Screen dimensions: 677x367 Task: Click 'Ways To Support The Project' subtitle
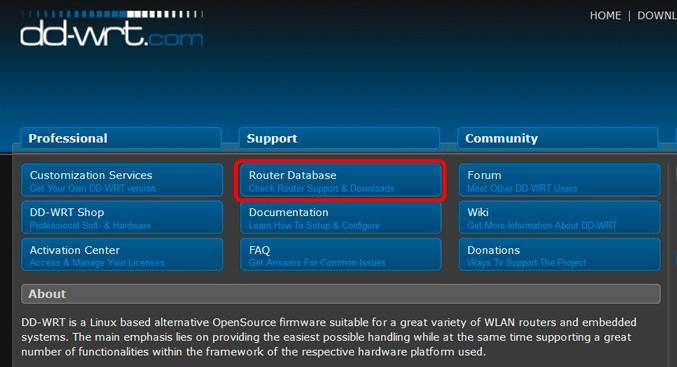526,263
